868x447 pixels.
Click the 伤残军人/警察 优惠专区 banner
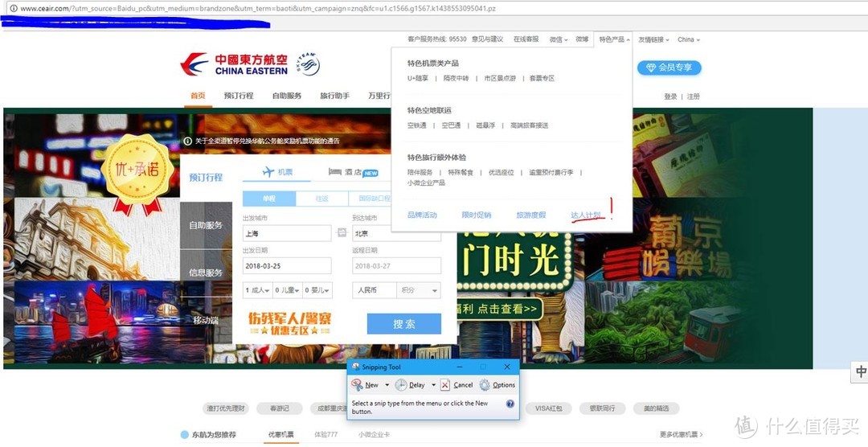[x=290, y=323]
